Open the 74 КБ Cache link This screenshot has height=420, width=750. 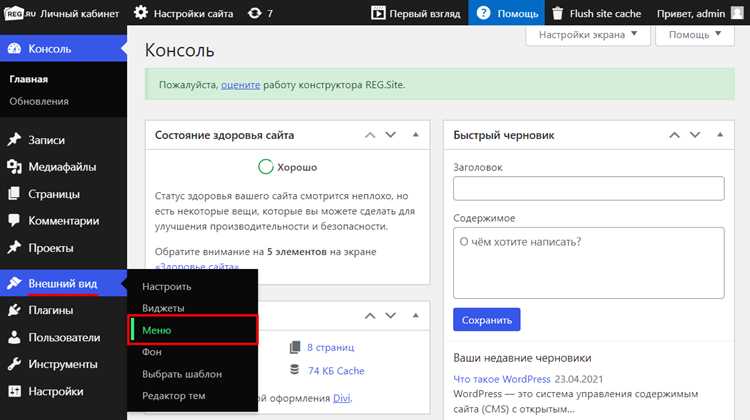click(x=336, y=371)
